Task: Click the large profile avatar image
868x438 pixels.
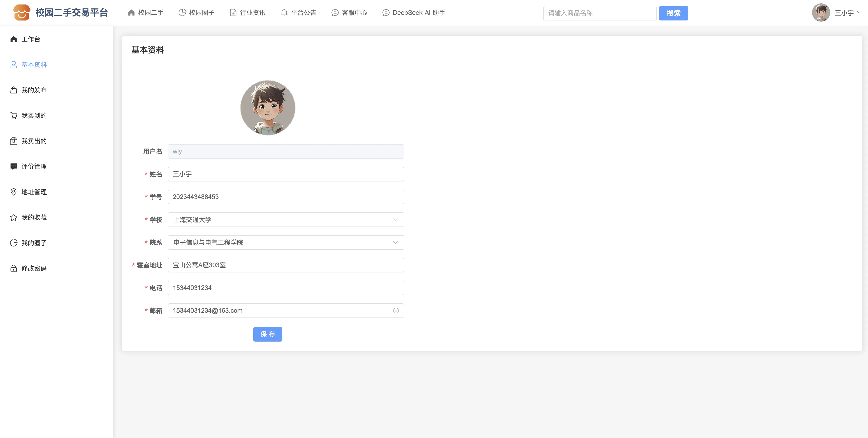Action: pos(268,108)
